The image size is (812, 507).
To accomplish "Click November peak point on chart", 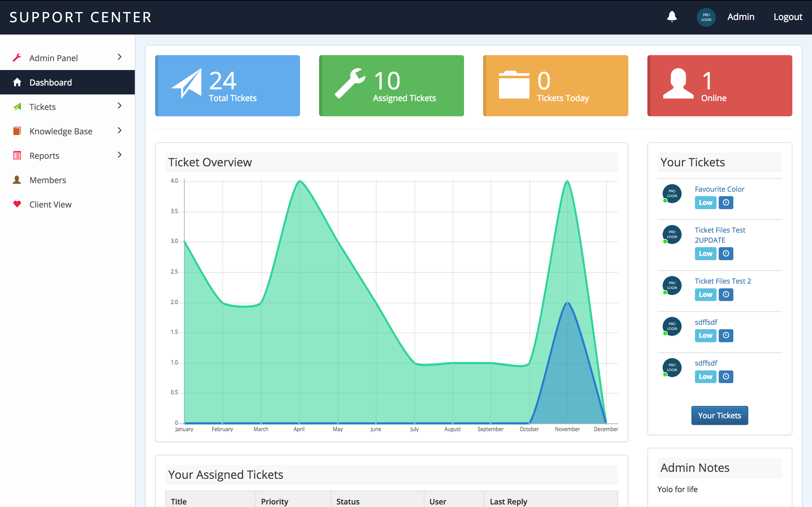I will pyautogui.click(x=567, y=181).
